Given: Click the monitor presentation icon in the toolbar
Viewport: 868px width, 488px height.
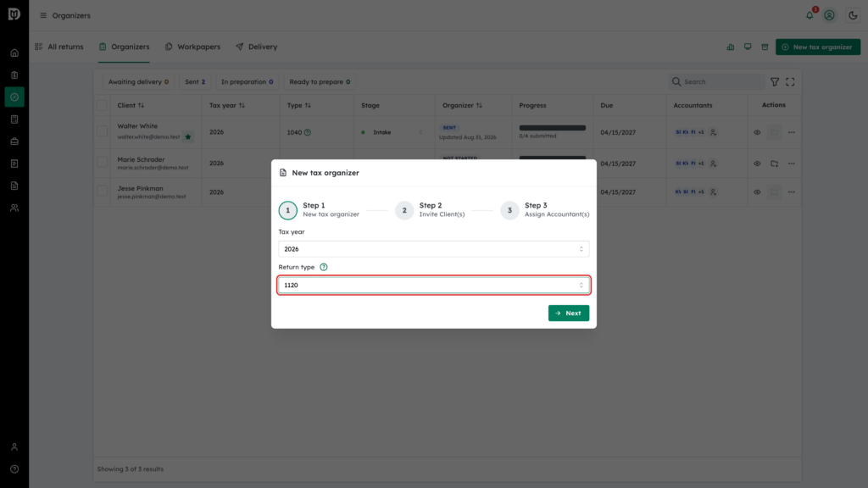Looking at the screenshot, I should click(748, 47).
